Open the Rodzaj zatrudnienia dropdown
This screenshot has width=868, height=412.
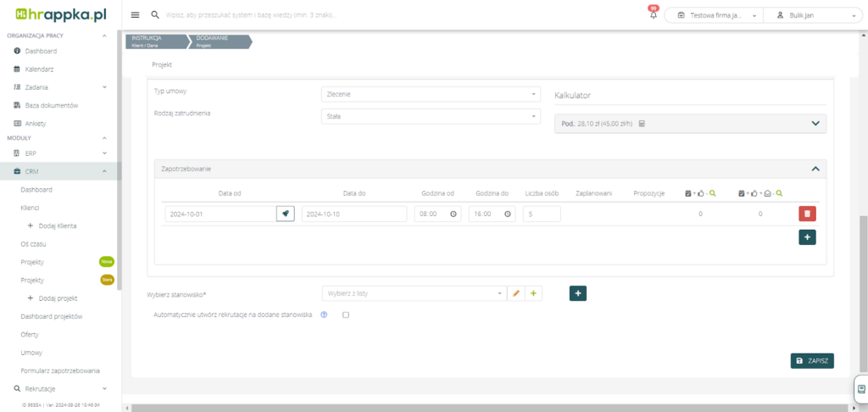431,116
